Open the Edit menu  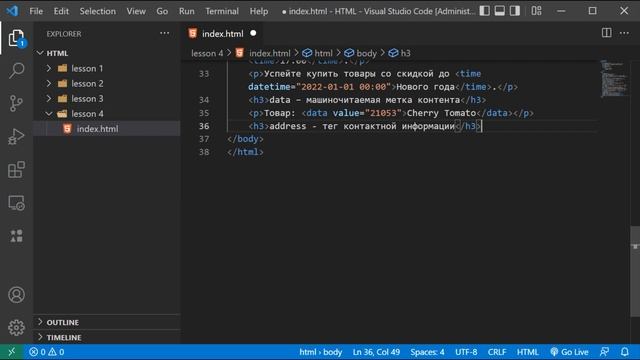[61, 11]
